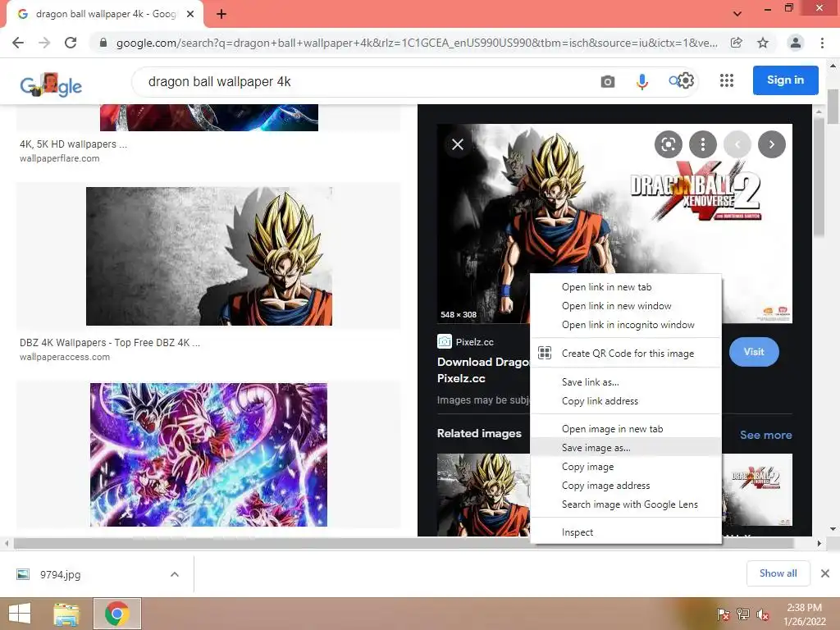The width and height of the screenshot is (840, 630).
Task: Open File Explorer from the taskbar
Action: (66, 614)
